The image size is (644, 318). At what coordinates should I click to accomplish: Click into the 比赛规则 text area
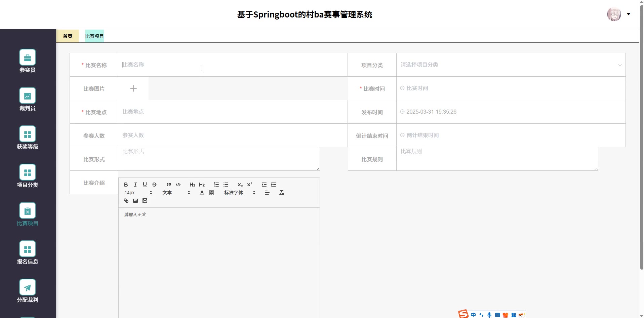pyautogui.click(x=497, y=159)
